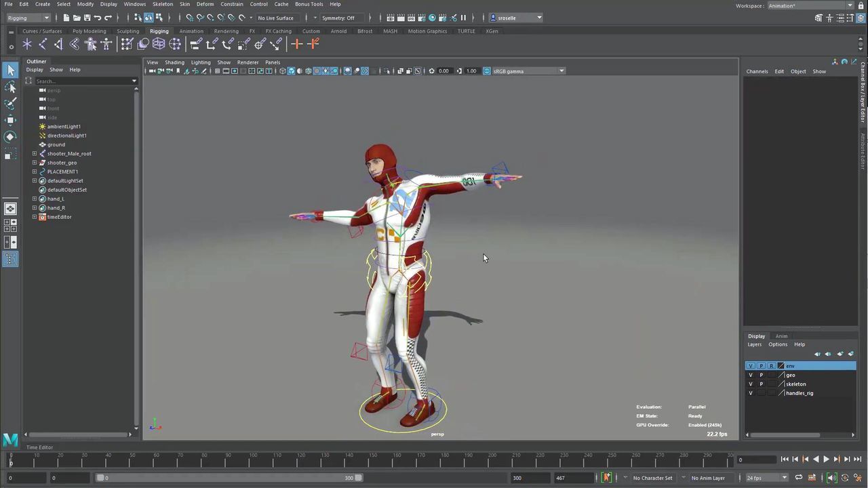Click the Save Scene icon in the status line
Screen dimensions: 868x488
click(87, 18)
